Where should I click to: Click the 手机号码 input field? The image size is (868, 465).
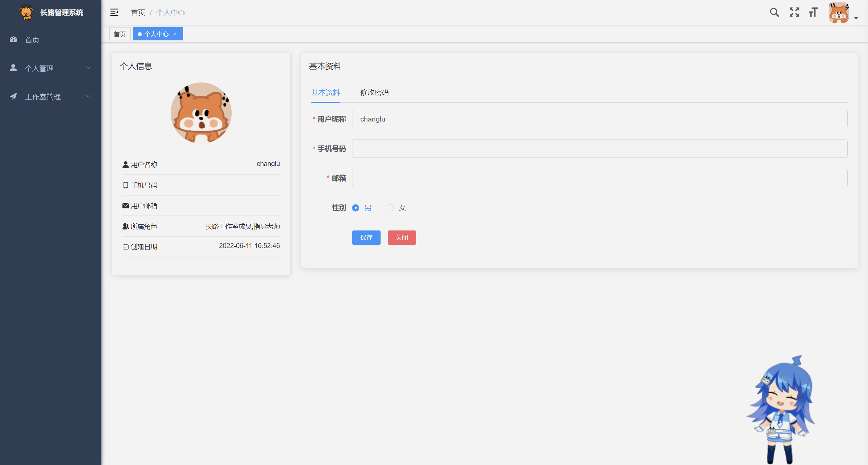pyautogui.click(x=599, y=149)
